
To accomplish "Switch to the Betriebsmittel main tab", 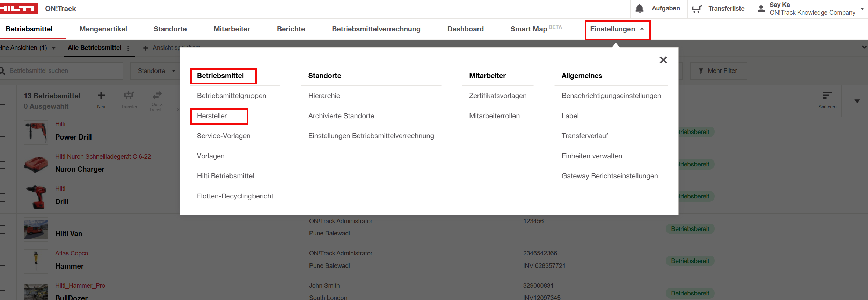I will point(29,29).
